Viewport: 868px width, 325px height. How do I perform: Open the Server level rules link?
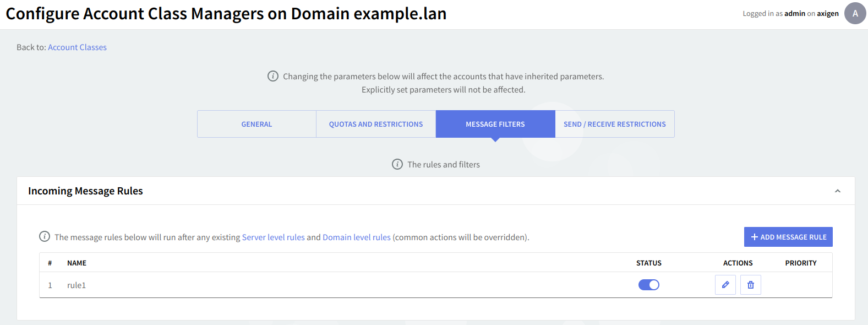coord(273,237)
